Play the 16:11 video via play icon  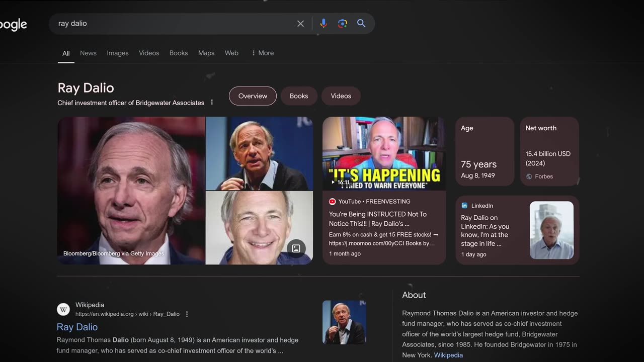coord(333,182)
